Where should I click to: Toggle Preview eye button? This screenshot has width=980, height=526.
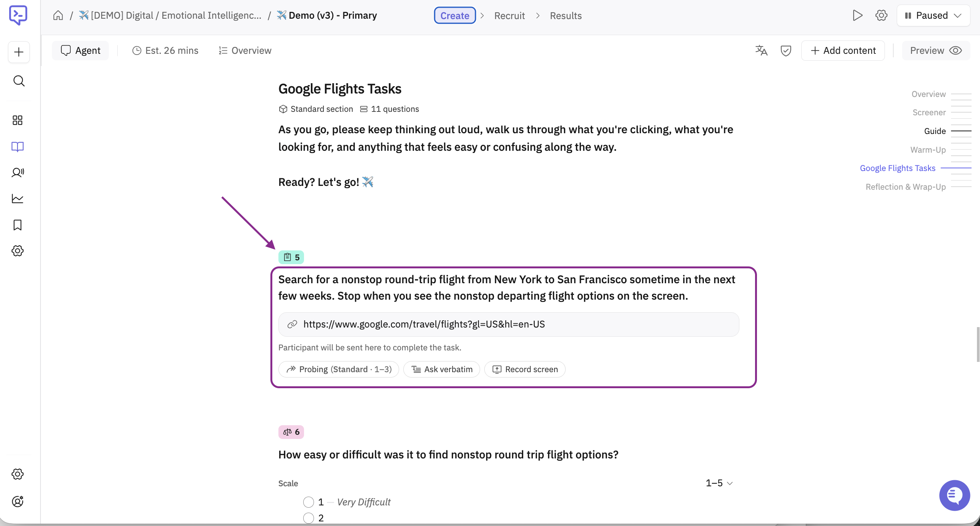pos(936,50)
